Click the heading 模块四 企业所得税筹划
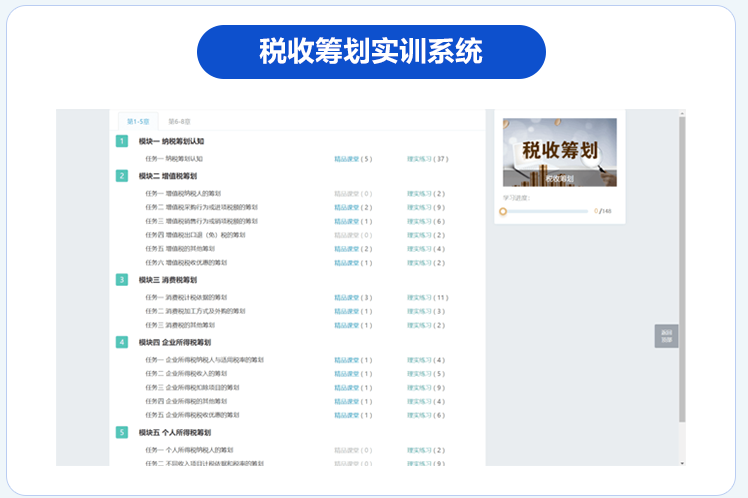This screenshot has height=498, width=748. pyautogui.click(x=175, y=342)
